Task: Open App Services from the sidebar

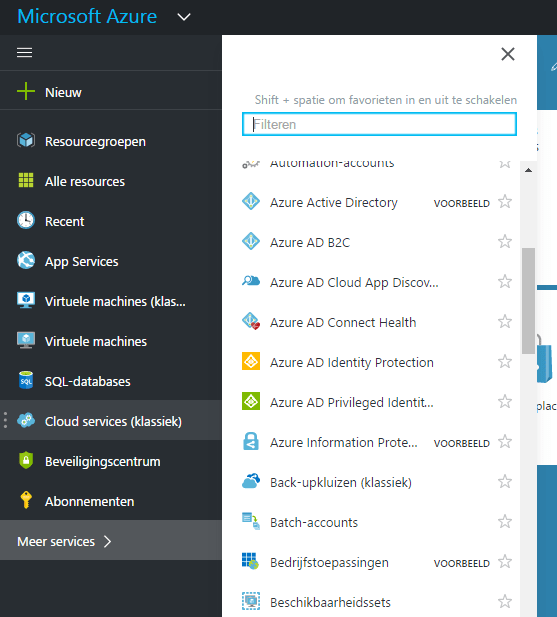Action: [111, 261]
